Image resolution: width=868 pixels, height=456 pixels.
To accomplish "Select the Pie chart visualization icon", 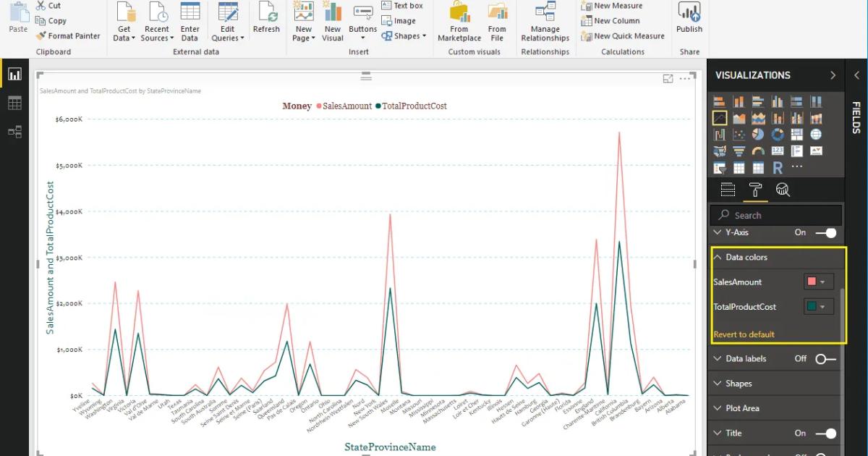I will pos(757,134).
